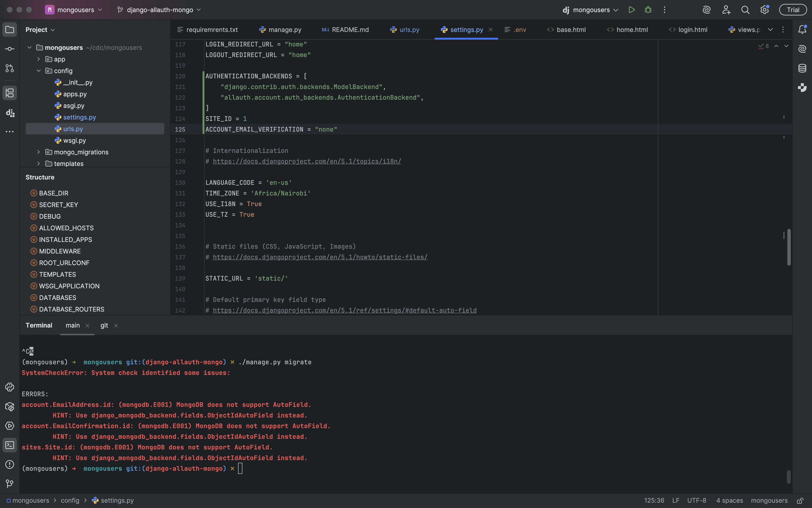Select the git terminal tab
The image size is (812, 508).
[104, 325]
